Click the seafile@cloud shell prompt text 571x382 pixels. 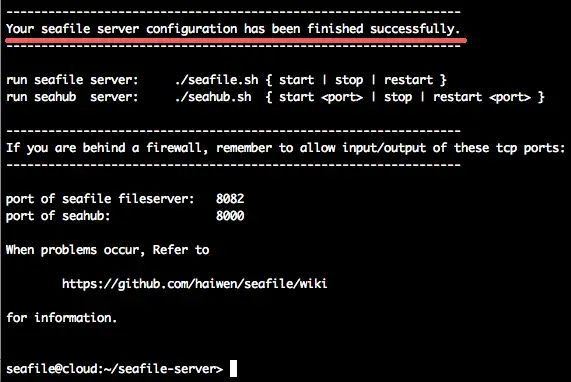point(114,369)
